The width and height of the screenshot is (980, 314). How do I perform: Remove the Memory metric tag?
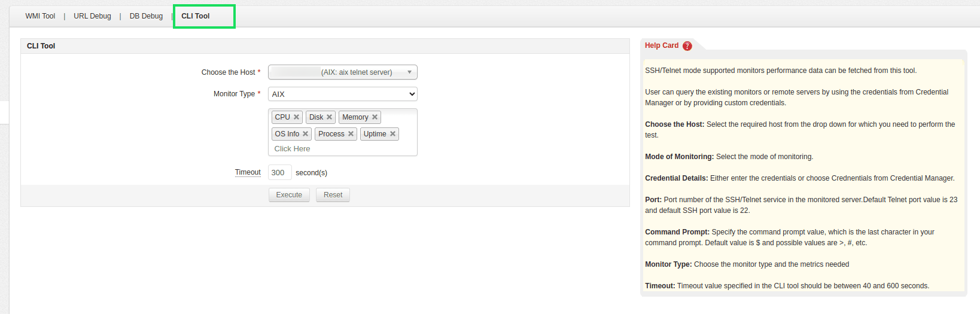tap(375, 117)
